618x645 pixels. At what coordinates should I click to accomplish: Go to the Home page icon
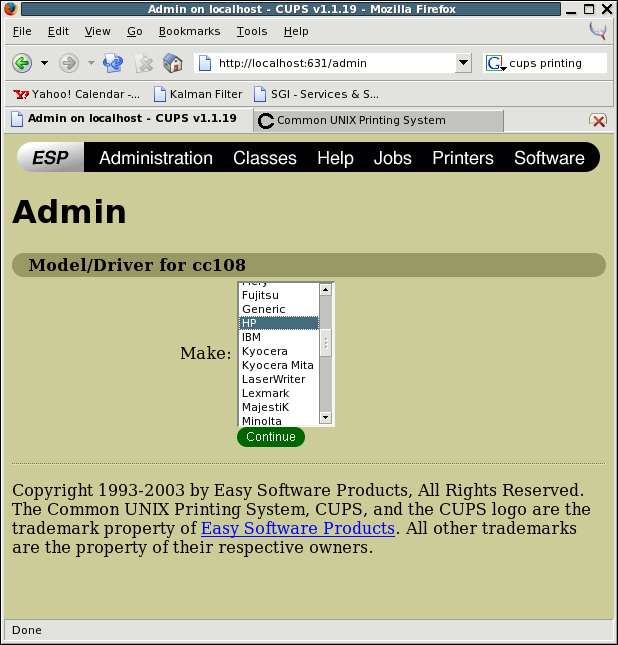click(173, 63)
